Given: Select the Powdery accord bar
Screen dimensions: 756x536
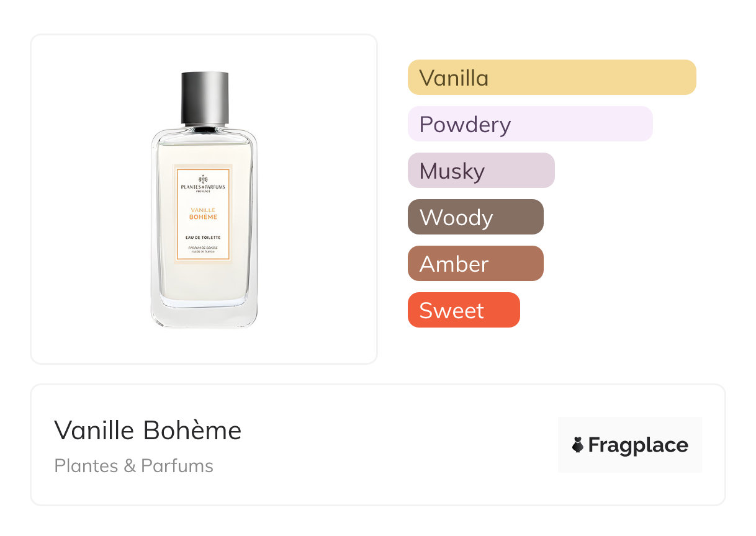Looking at the screenshot, I should click(529, 124).
